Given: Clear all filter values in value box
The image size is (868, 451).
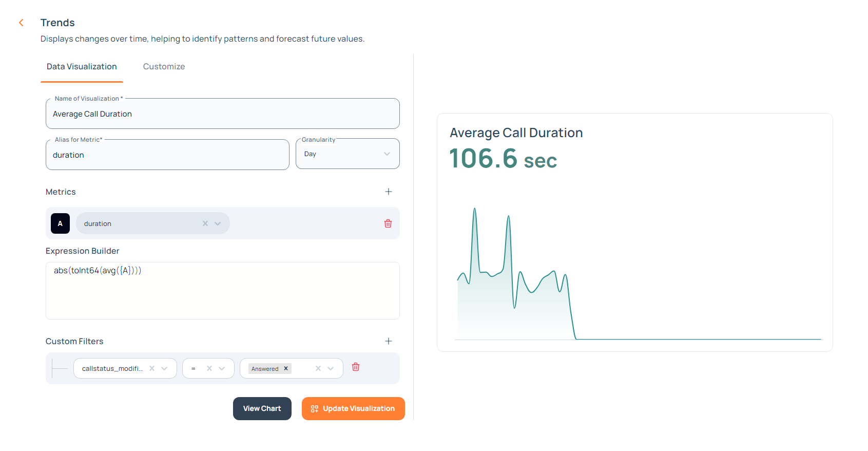Looking at the screenshot, I should 318,368.
